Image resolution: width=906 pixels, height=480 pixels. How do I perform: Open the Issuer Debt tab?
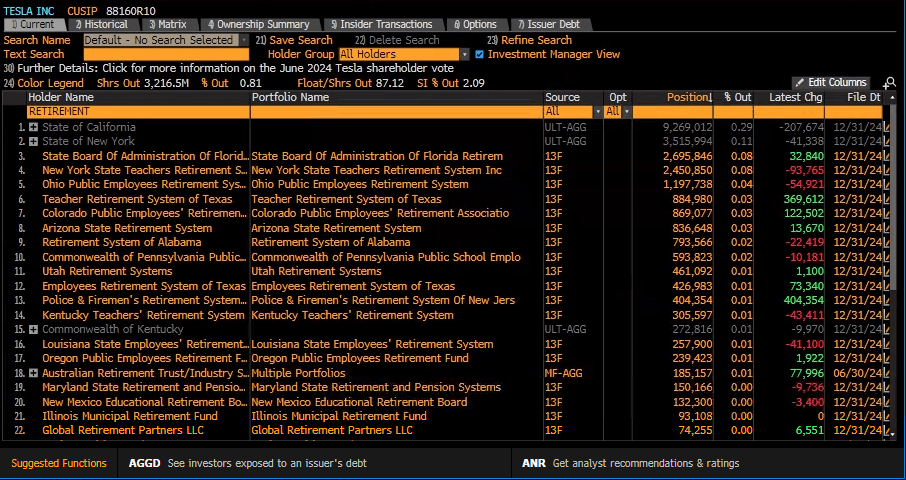(549, 24)
